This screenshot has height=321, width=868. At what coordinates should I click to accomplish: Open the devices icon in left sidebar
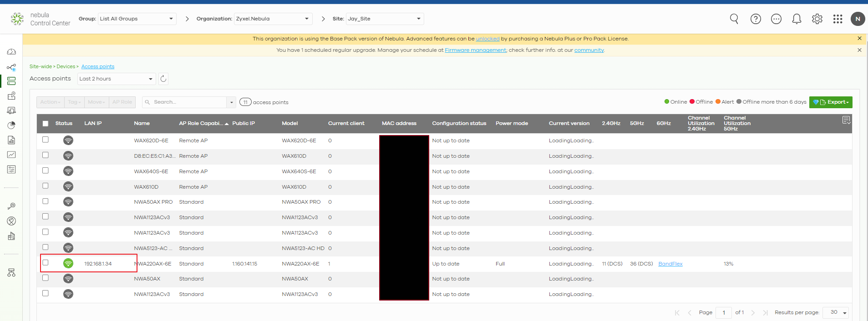pyautogui.click(x=11, y=81)
